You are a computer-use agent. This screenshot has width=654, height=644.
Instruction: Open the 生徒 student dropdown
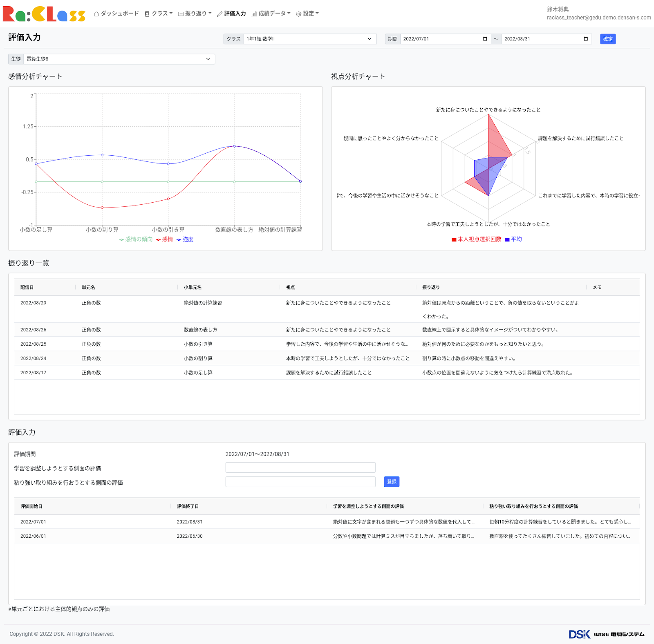(x=119, y=59)
